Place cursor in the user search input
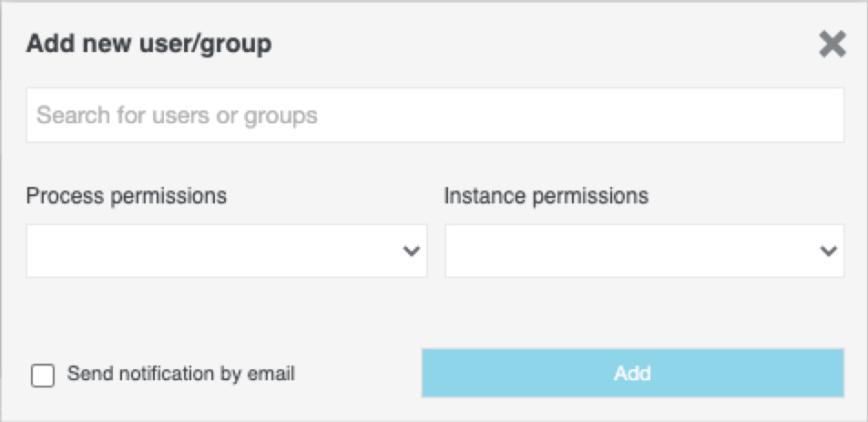 pyautogui.click(x=434, y=116)
